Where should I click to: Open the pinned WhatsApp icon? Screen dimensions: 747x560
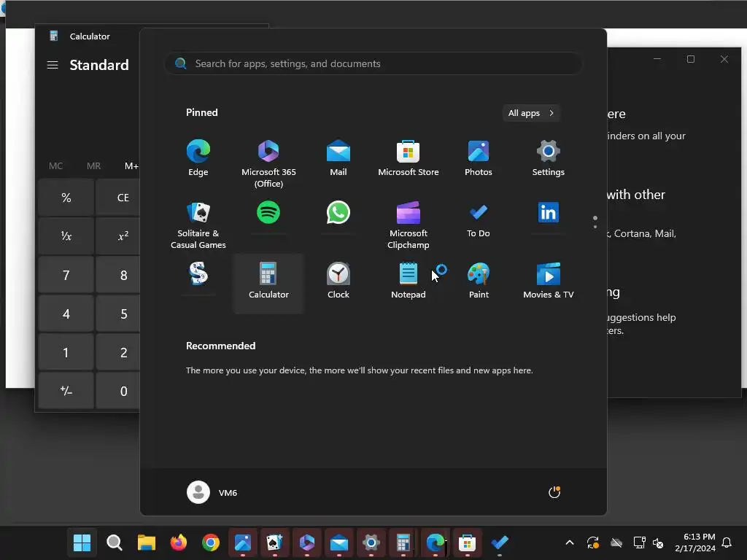pyautogui.click(x=338, y=212)
